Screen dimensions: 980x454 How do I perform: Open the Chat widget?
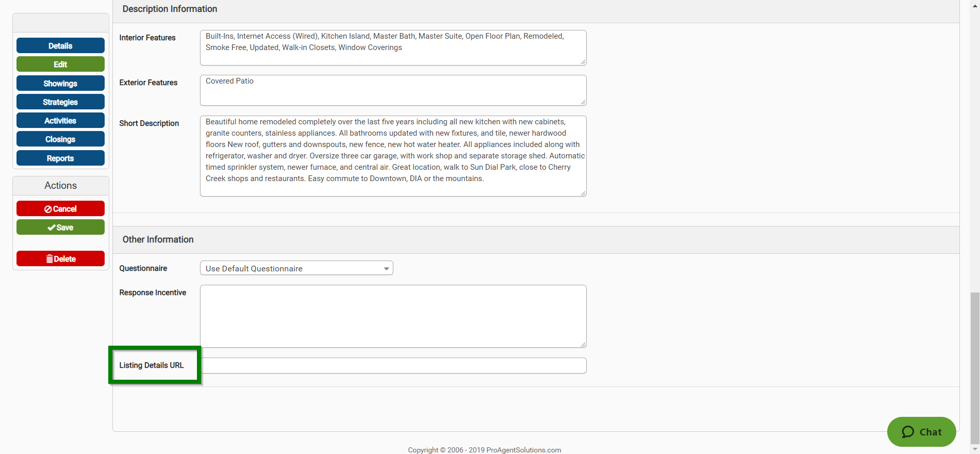[921, 432]
